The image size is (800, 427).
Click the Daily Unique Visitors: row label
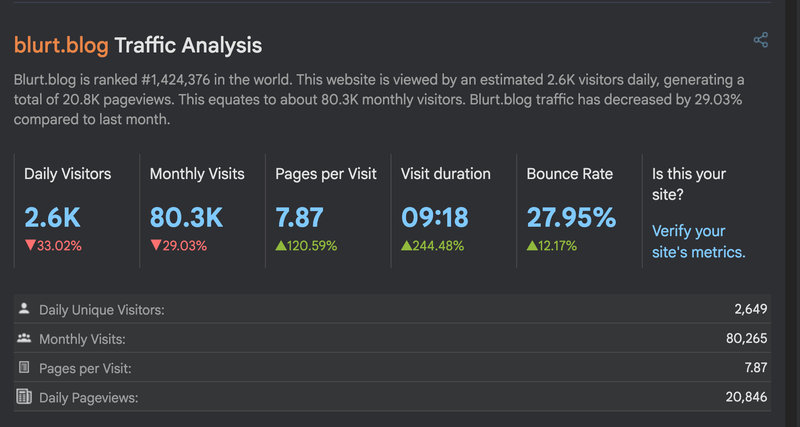(x=102, y=310)
